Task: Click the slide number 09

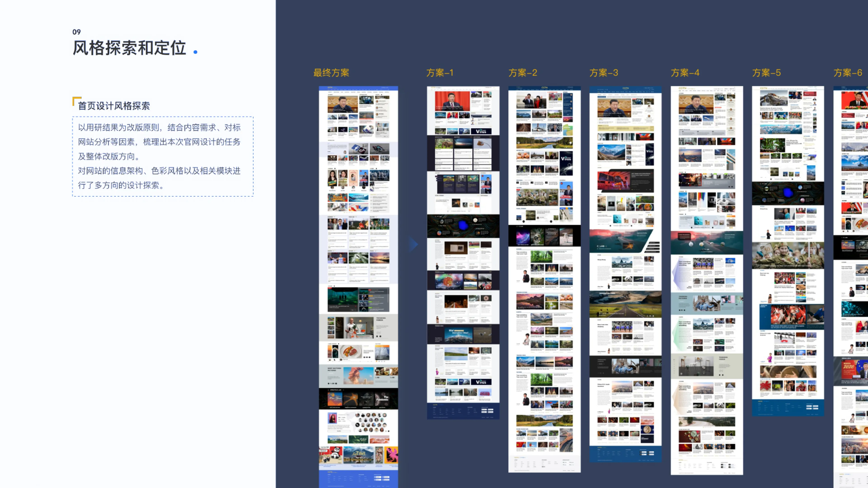Action: point(76,32)
